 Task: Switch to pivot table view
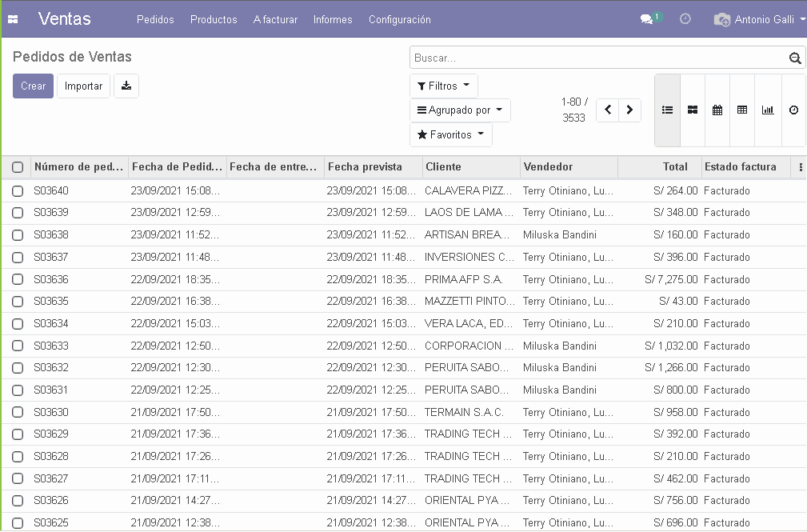[742, 110]
